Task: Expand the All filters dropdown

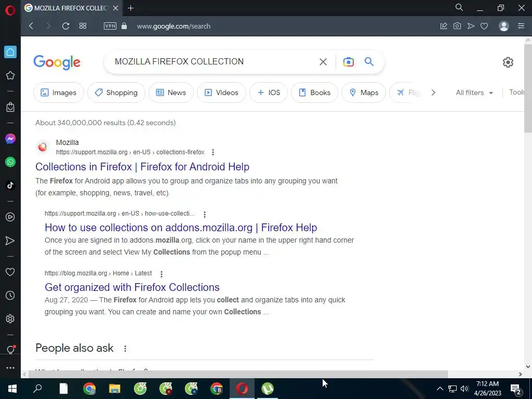Action: (474, 92)
